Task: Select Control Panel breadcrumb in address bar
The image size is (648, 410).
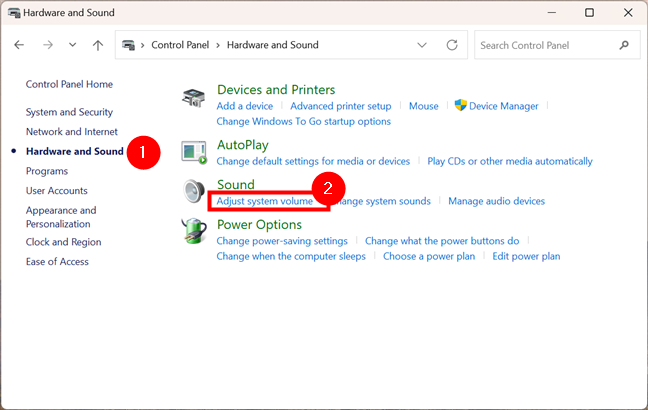Action: (180, 45)
